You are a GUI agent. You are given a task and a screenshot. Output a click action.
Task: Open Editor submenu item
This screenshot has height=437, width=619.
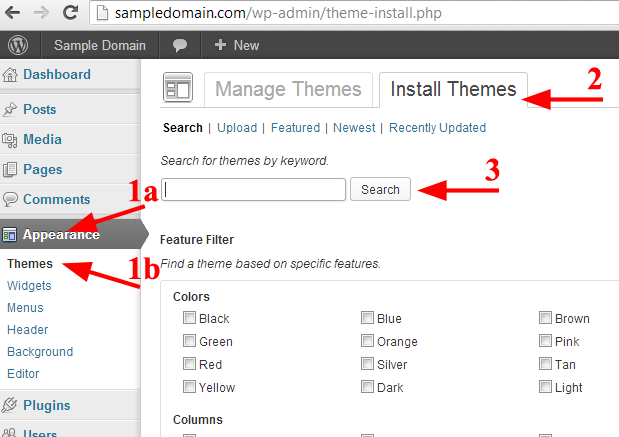(23, 374)
